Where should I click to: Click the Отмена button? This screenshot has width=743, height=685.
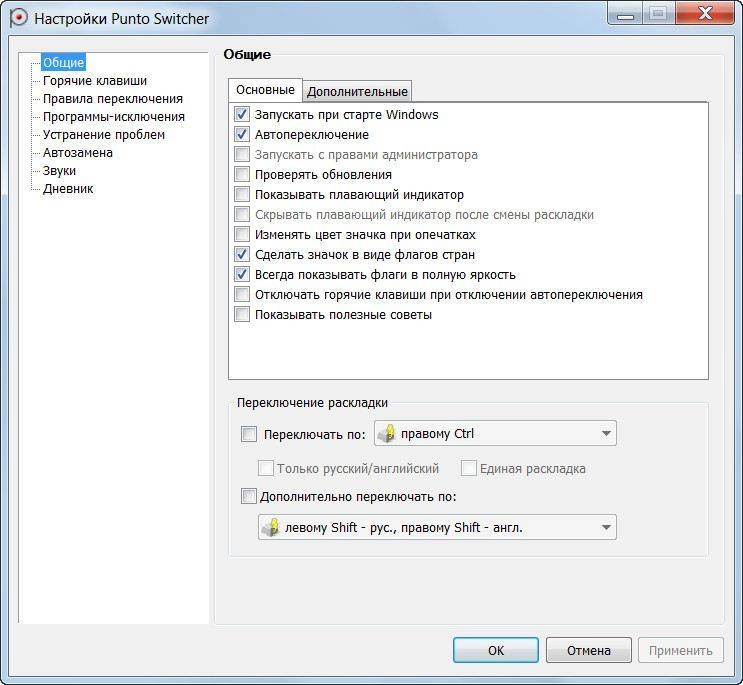click(x=589, y=650)
